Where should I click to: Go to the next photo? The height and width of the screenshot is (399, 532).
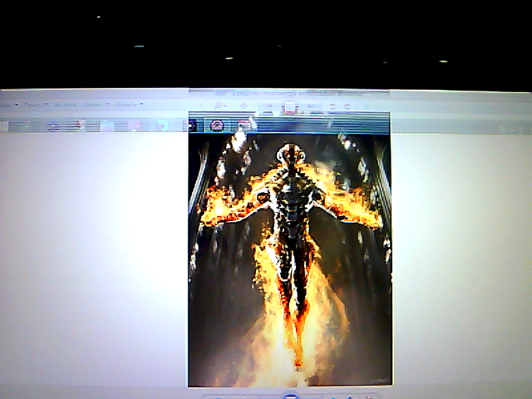coord(313,396)
